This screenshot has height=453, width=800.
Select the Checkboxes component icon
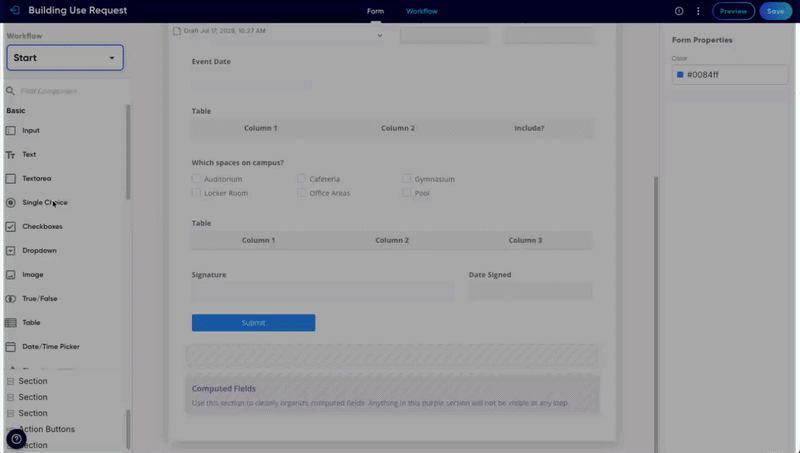tap(11, 226)
